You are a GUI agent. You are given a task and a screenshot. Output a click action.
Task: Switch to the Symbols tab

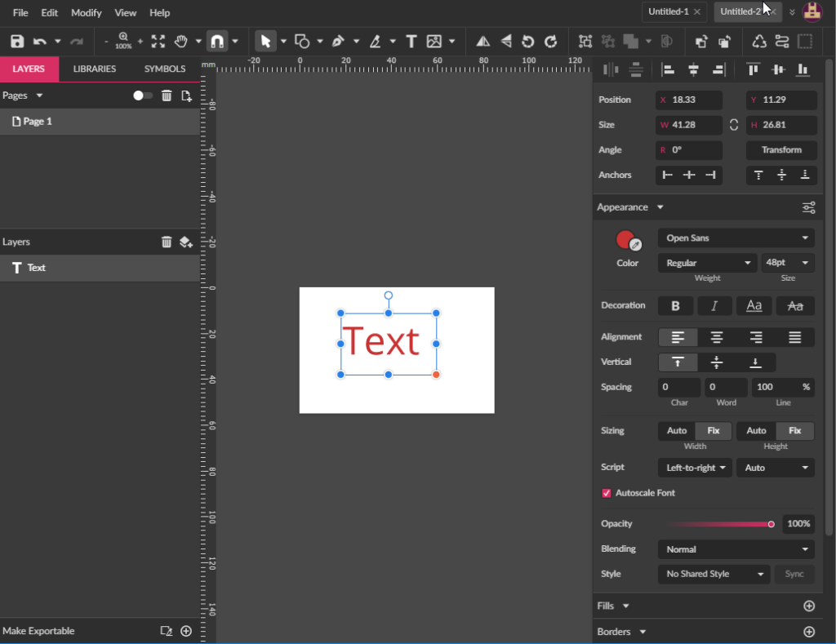[165, 69]
